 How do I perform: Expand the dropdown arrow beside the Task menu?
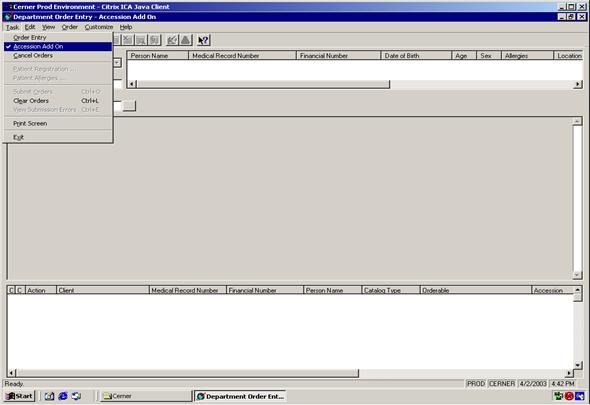click(117, 62)
